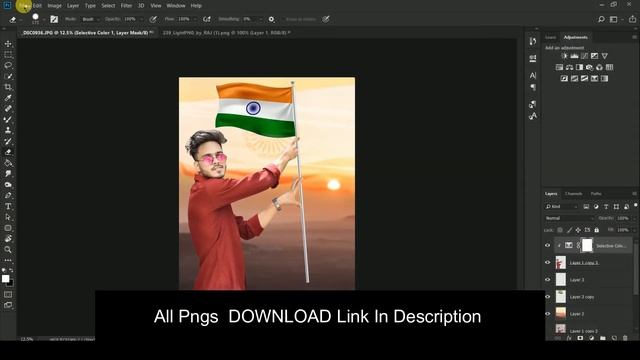Open search icon in top right
640x360 pixels.
point(601,19)
